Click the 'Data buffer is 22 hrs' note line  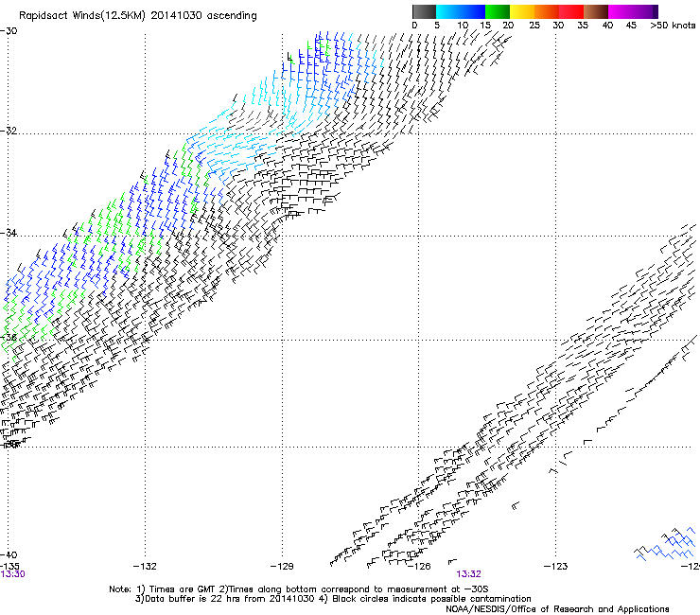333,599
